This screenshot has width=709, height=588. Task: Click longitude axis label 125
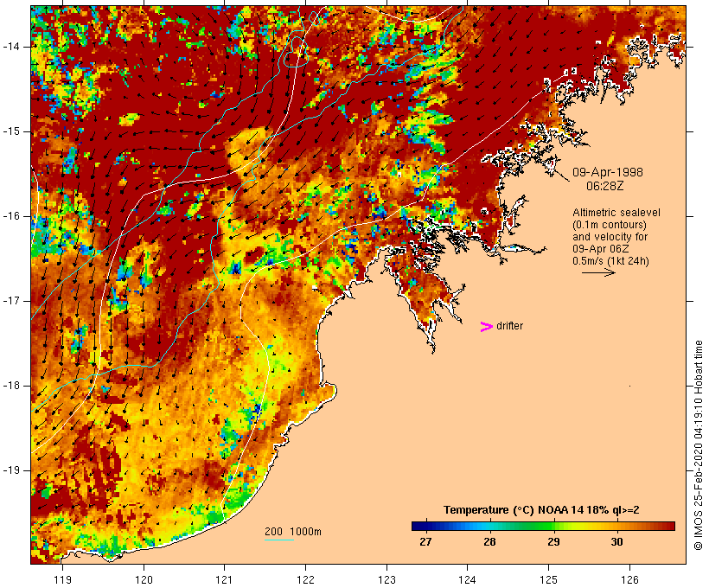pyautogui.click(x=548, y=580)
